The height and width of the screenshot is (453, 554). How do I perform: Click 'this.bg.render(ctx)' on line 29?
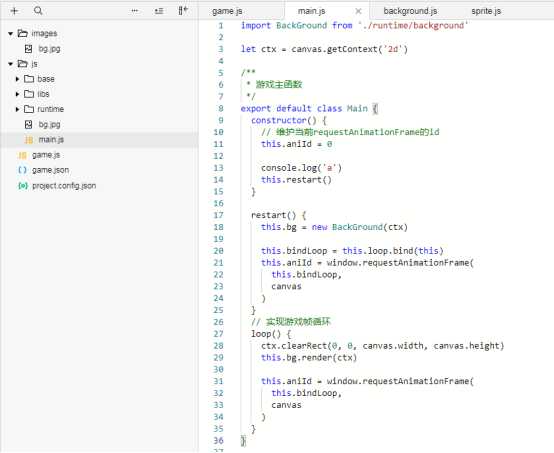[309, 358]
